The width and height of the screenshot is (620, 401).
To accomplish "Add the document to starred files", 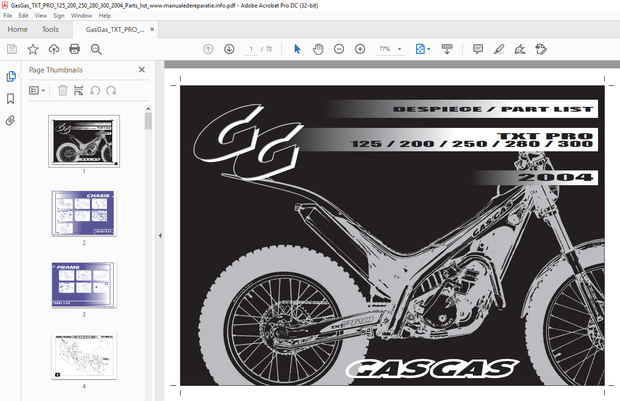I will [33, 49].
